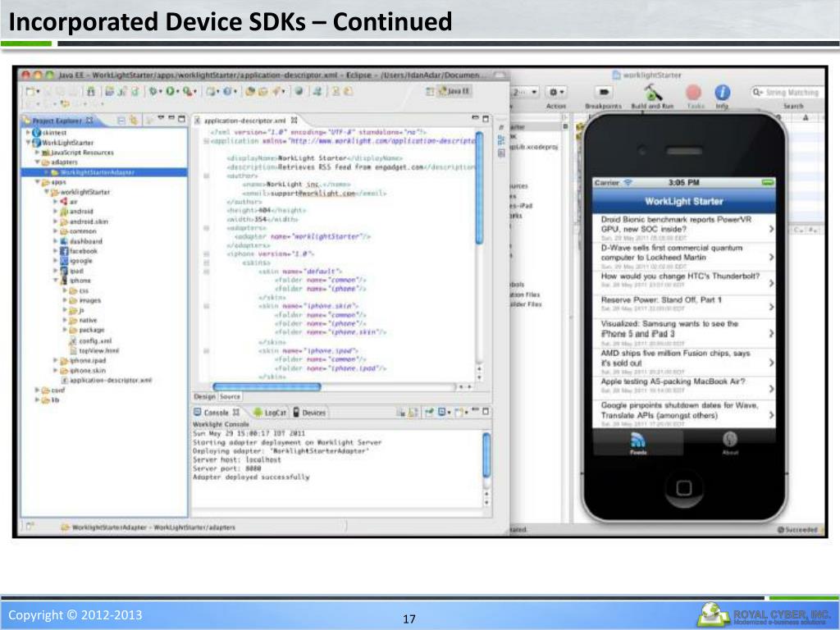Select the iphone.ipad folder

[83, 360]
